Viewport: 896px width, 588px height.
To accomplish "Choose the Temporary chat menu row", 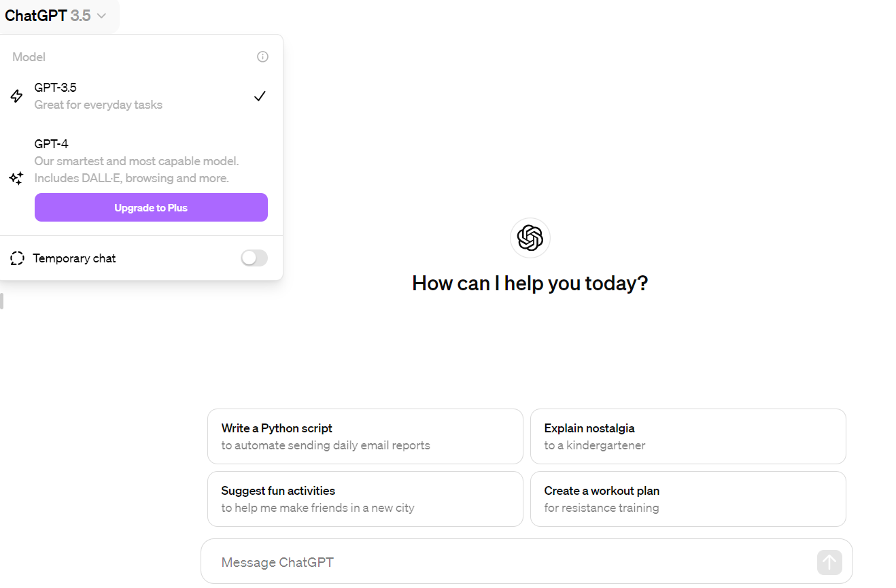I will 141,258.
